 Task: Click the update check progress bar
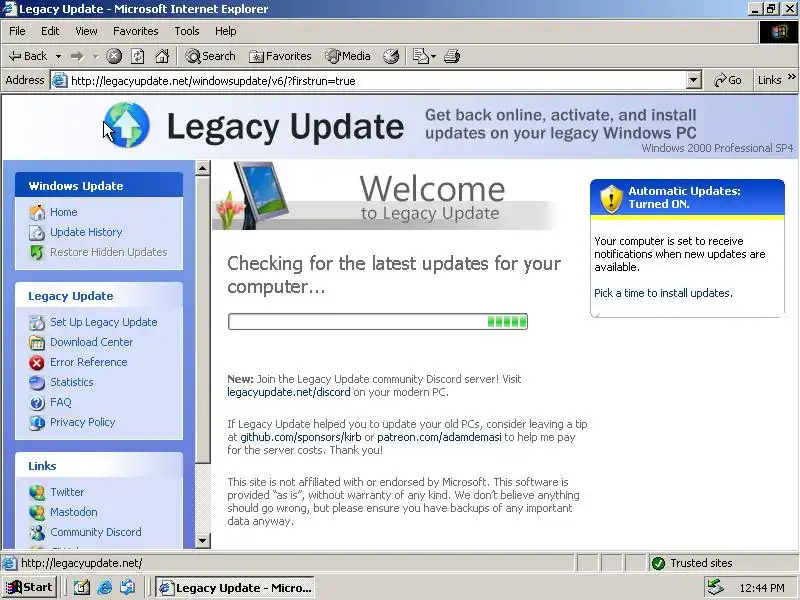coord(378,321)
